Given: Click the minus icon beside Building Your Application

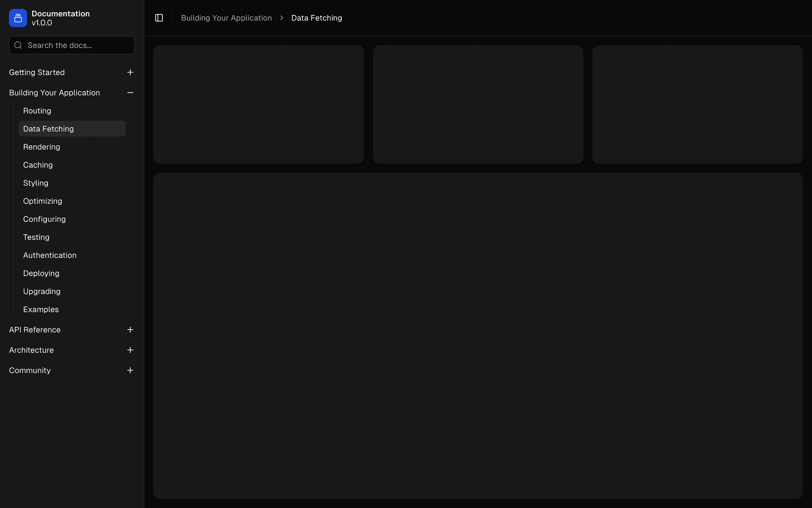Looking at the screenshot, I should [130, 92].
